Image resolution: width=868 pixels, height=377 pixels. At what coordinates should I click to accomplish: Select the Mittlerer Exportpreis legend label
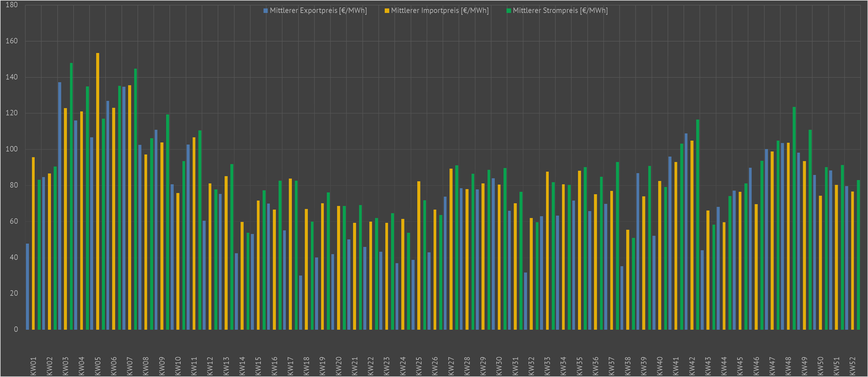click(318, 11)
